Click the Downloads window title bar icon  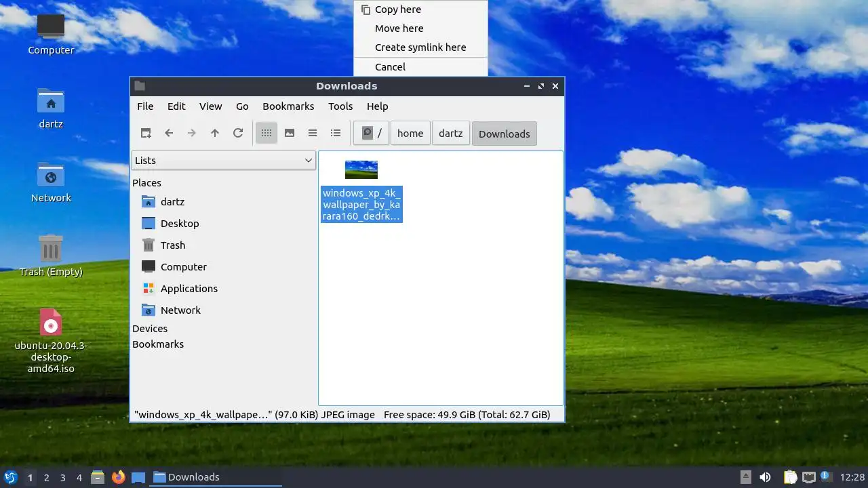[140, 86]
